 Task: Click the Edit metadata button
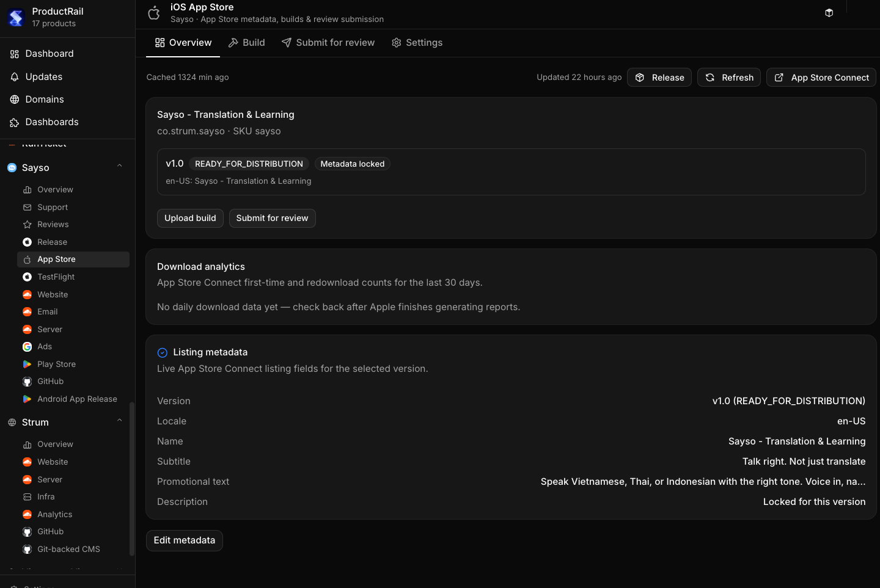[185, 541]
